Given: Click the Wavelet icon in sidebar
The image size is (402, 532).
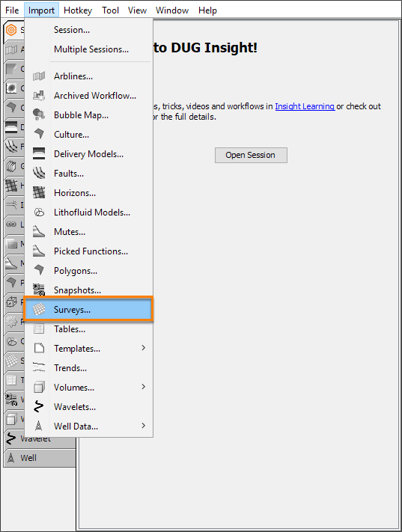Looking at the screenshot, I should coord(11,438).
